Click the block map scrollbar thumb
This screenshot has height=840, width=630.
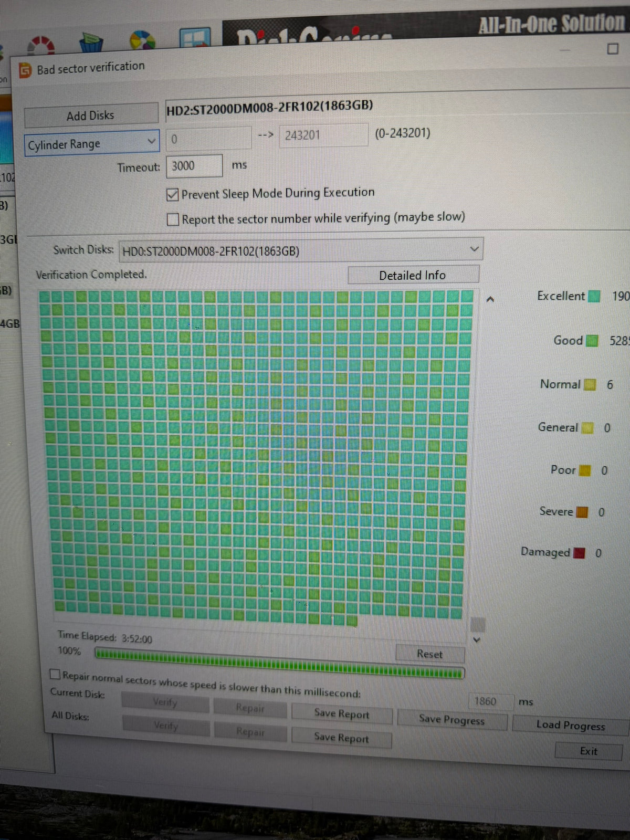[x=478, y=625]
